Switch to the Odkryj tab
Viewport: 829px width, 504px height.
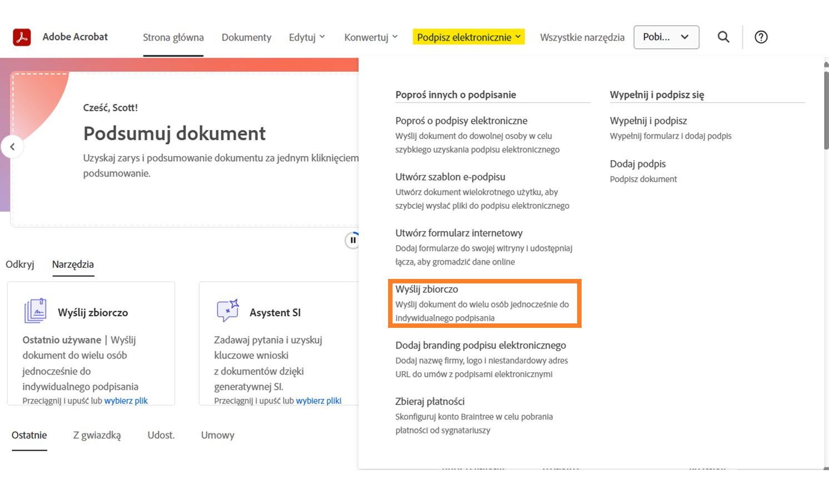pyautogui.click(x=20, y=265)
